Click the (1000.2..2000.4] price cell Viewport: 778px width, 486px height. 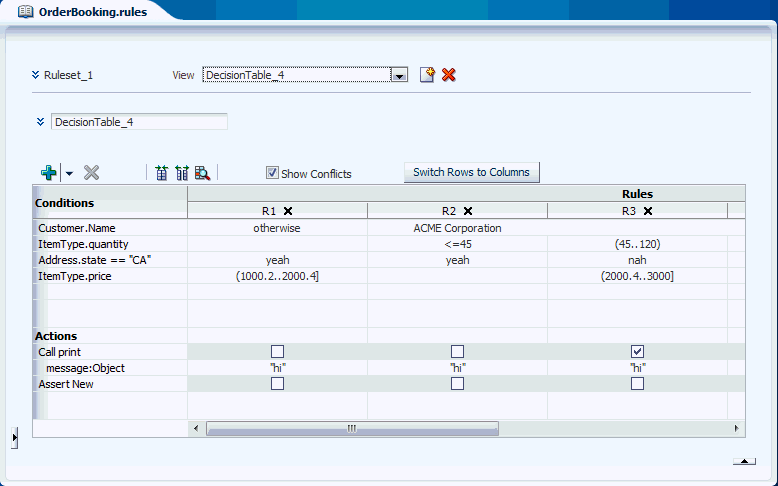pos(277,276)
